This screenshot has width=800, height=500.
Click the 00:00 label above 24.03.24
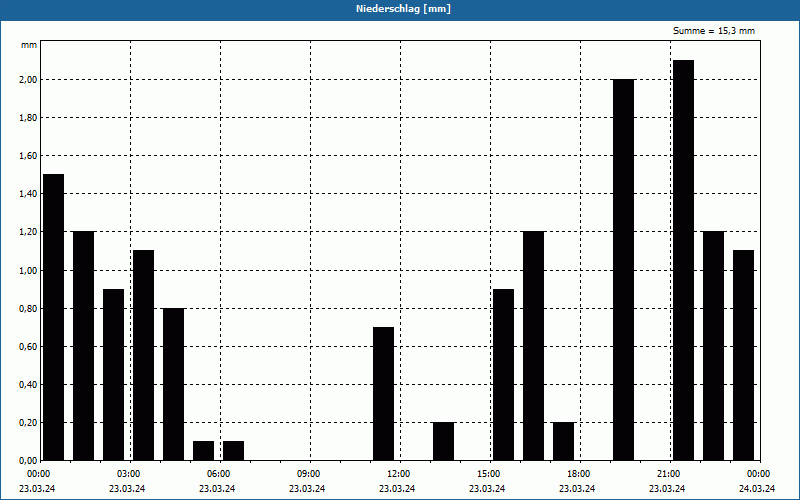(x=759, y=474)
